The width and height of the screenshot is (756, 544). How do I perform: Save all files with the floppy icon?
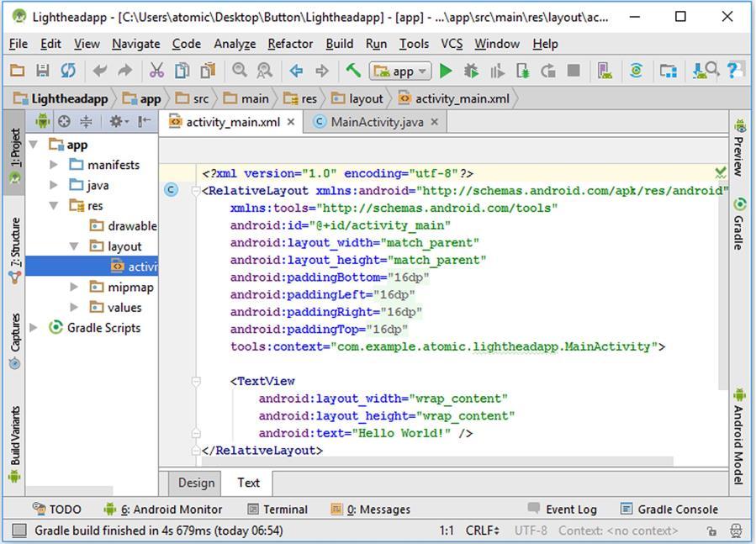43,71
